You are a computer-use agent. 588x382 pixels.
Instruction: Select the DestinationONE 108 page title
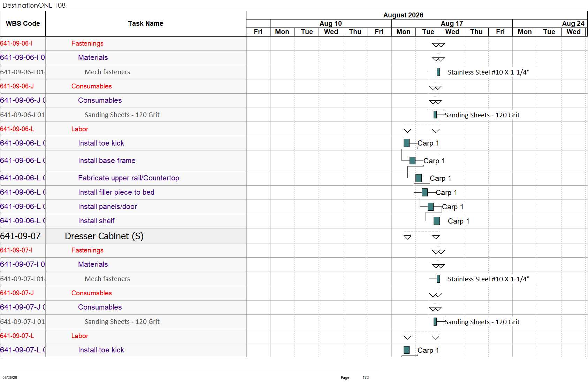point(34,5)
